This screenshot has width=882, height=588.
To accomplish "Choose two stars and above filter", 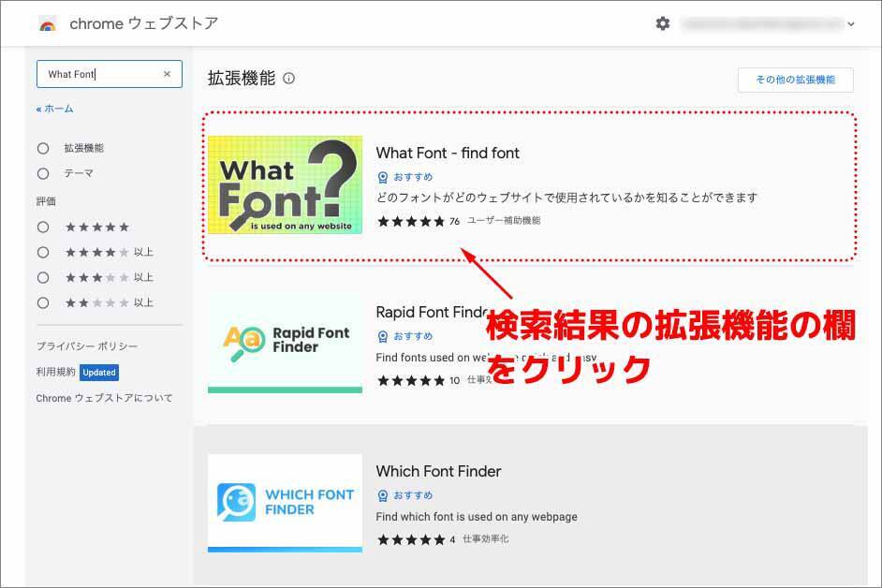I will (43, 303).
